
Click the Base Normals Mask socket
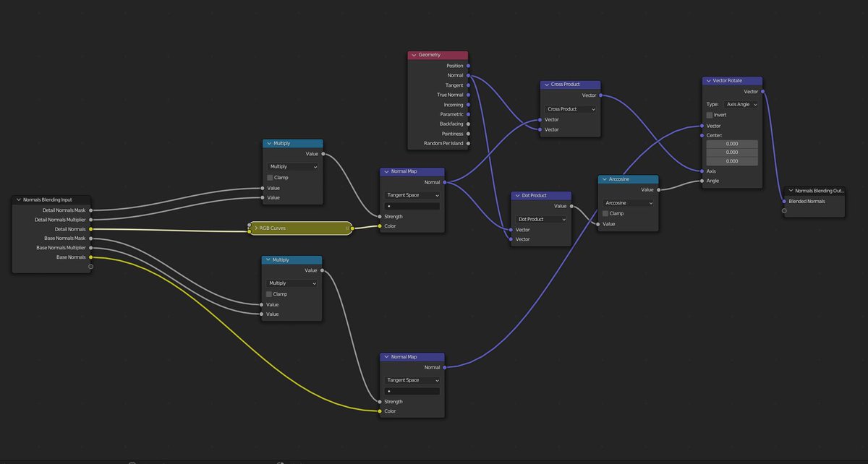(90, 238)
